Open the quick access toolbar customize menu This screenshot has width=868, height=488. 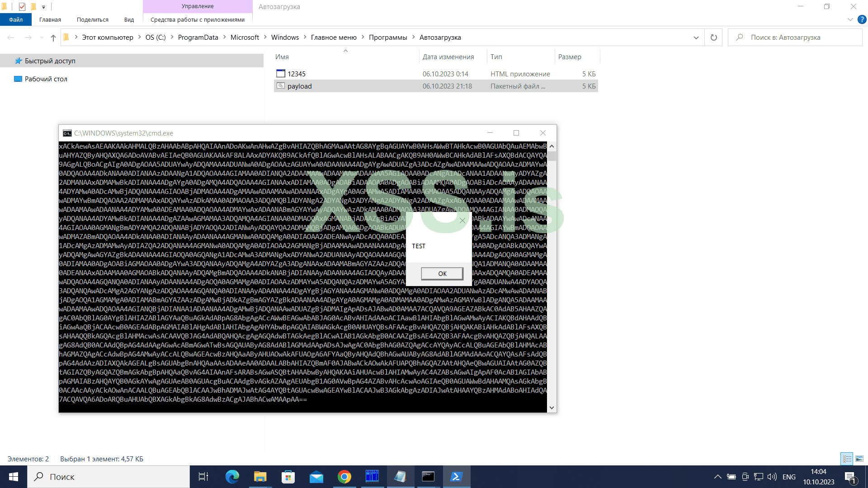[x=43, y=7]
